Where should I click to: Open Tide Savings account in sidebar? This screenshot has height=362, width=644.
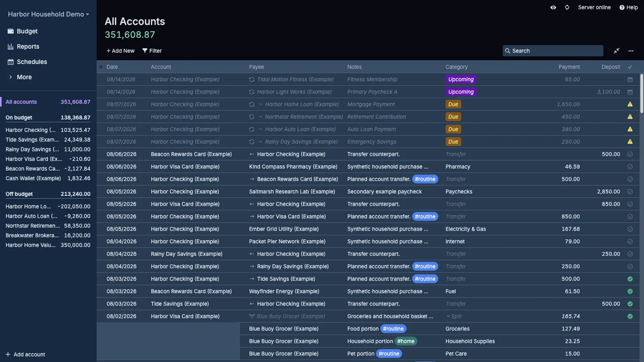click(48, 140)
